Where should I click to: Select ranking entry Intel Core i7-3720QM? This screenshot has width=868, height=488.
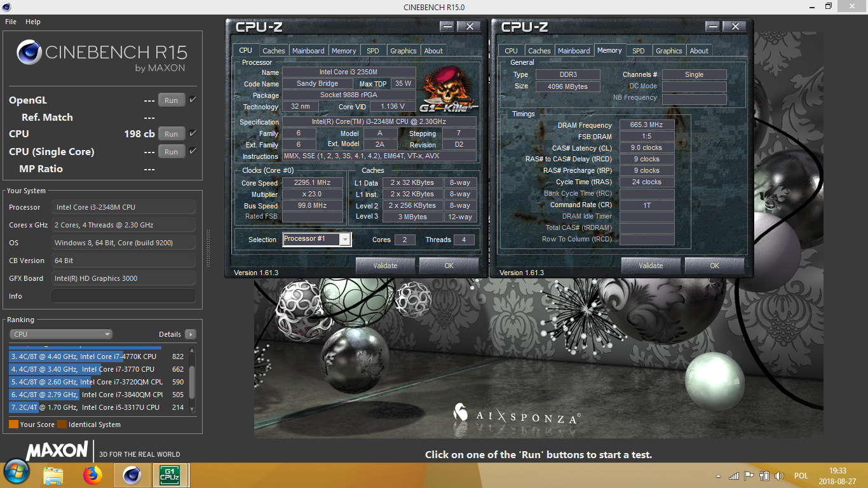pos(97,382)
